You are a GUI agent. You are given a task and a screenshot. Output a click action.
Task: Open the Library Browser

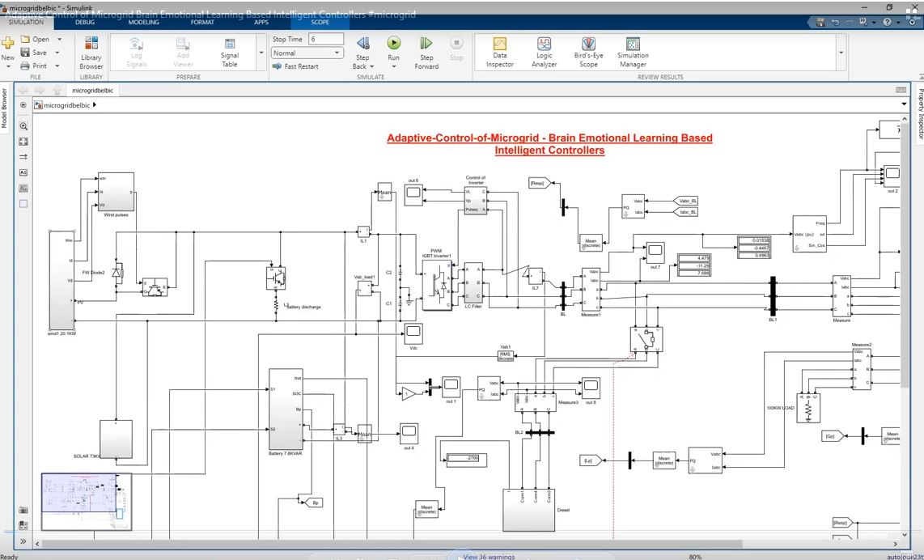pos(91,53)
